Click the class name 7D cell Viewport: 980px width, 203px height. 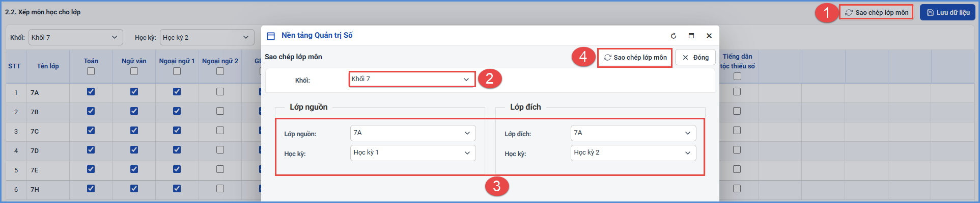pyautogui.click(x=47, y=151)
